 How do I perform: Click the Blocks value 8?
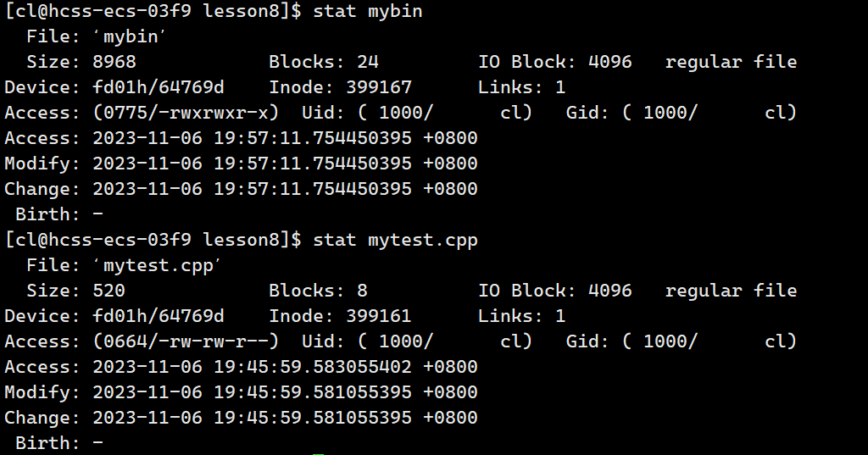[362, 291]
